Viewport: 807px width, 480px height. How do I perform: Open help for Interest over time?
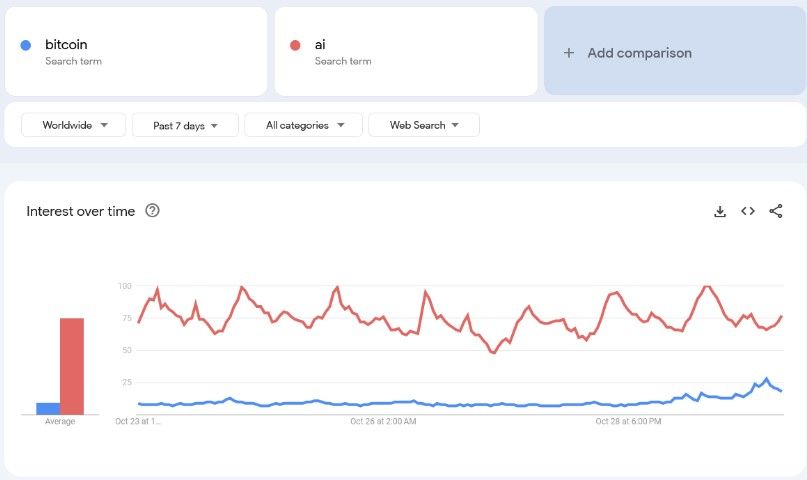[152, 210]
